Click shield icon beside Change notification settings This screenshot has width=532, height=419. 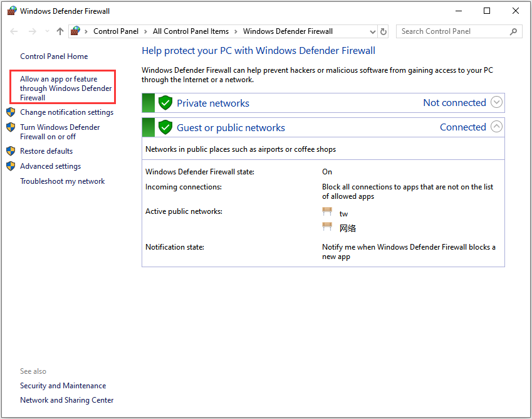click(x=11, y=112)
